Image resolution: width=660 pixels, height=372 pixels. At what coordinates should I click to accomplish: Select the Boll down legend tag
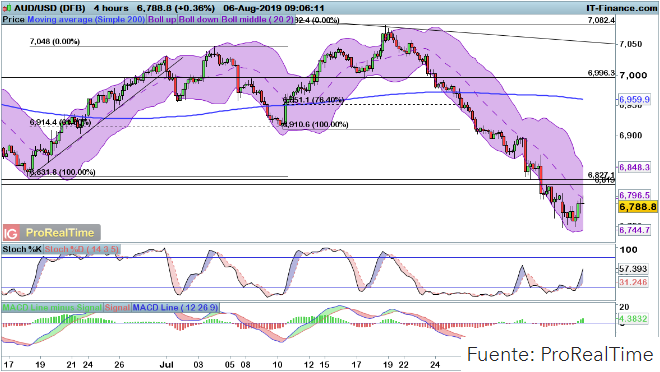(199, 19)
